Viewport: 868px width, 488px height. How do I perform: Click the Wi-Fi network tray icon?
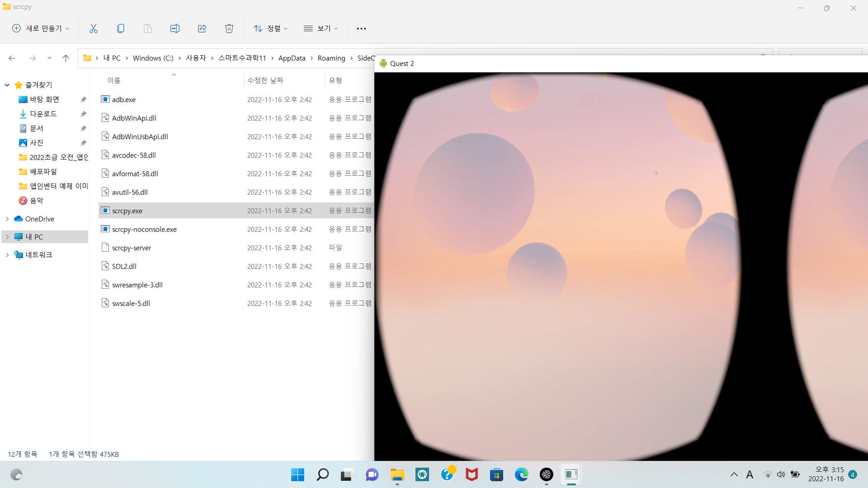[x=768, y=474]
